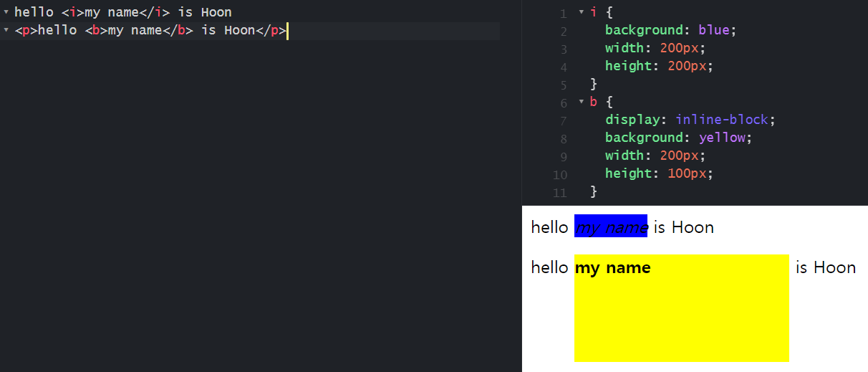The image size is (868, 372).
Task: Click 'display: inline-block;' in CSS editor
Action: point(690,120)
